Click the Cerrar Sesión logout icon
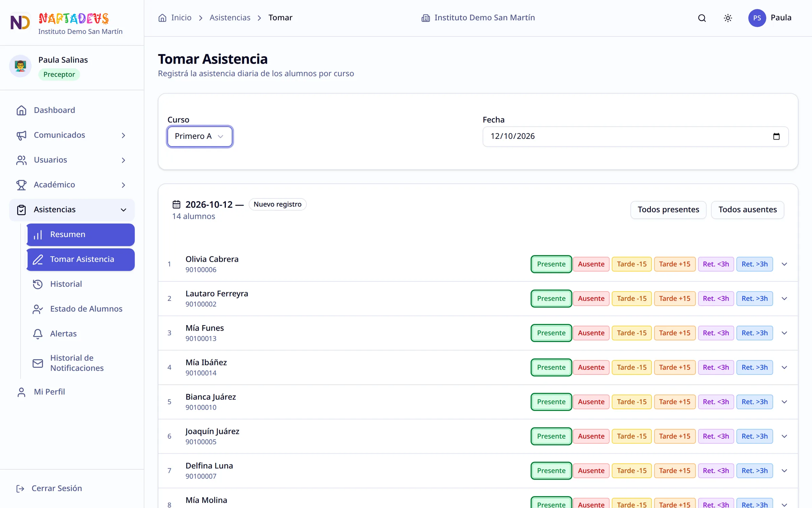 click(20, 488)
